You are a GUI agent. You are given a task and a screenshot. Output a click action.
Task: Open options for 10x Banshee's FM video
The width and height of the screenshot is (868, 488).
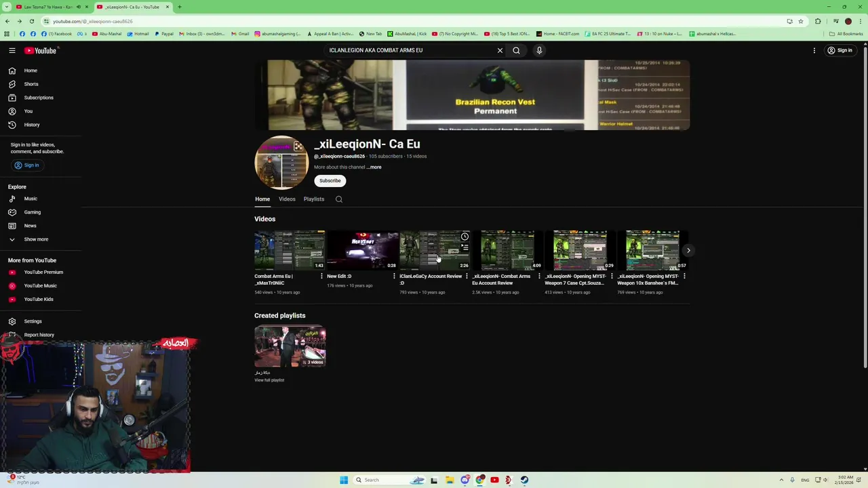click(684, 277)
